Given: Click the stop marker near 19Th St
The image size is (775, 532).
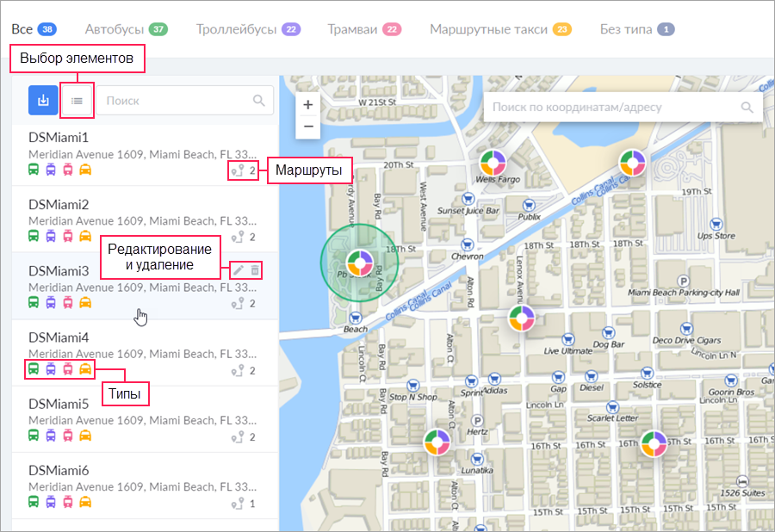Looking at the screenshot, I should 632,163.
